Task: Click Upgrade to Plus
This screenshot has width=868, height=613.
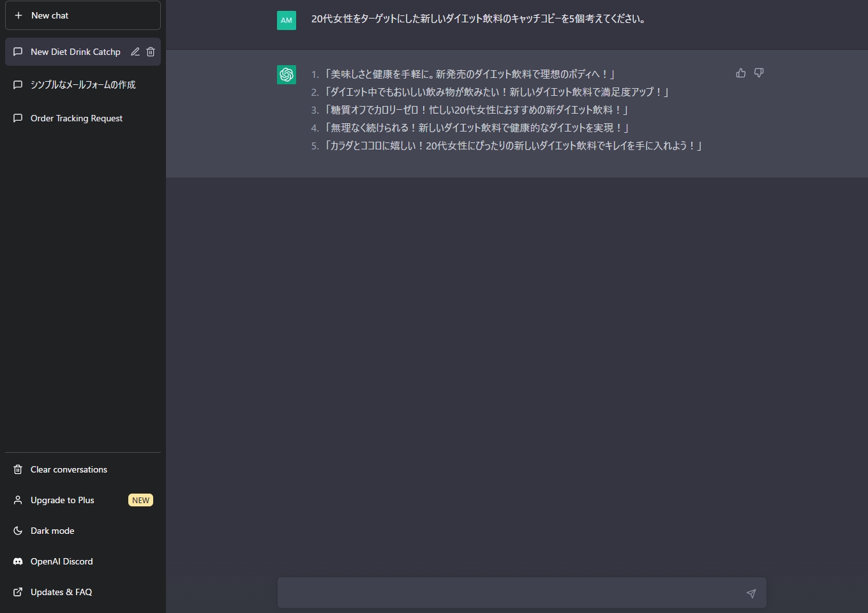Action: coord(83,500)
